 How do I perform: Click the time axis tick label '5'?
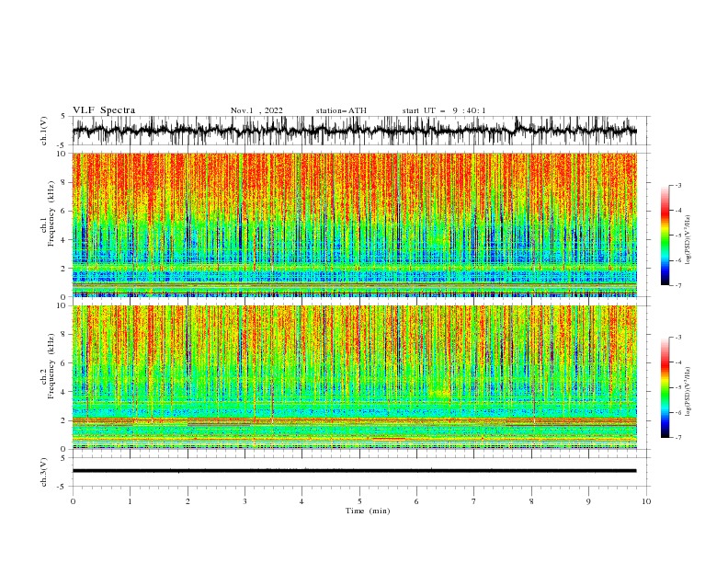click(359, 501)
